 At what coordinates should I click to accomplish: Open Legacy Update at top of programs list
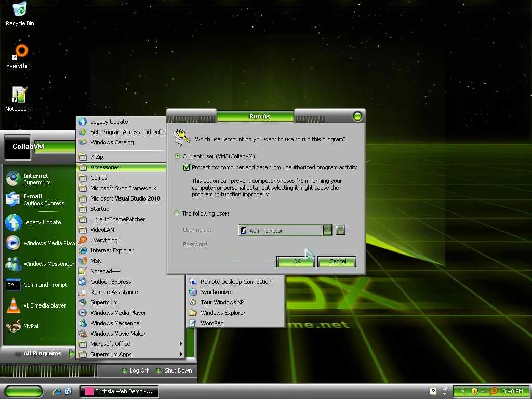122,122
